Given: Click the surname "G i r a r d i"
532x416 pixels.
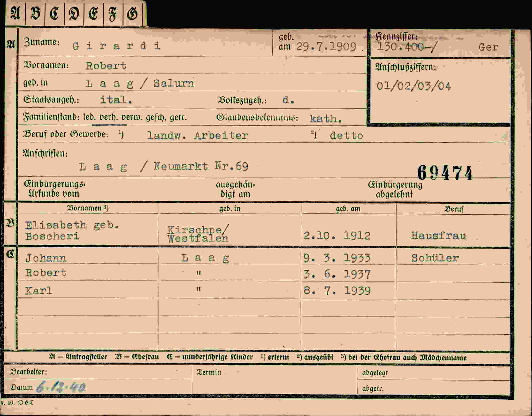Looking at the screenshot, I should [117, 46].
